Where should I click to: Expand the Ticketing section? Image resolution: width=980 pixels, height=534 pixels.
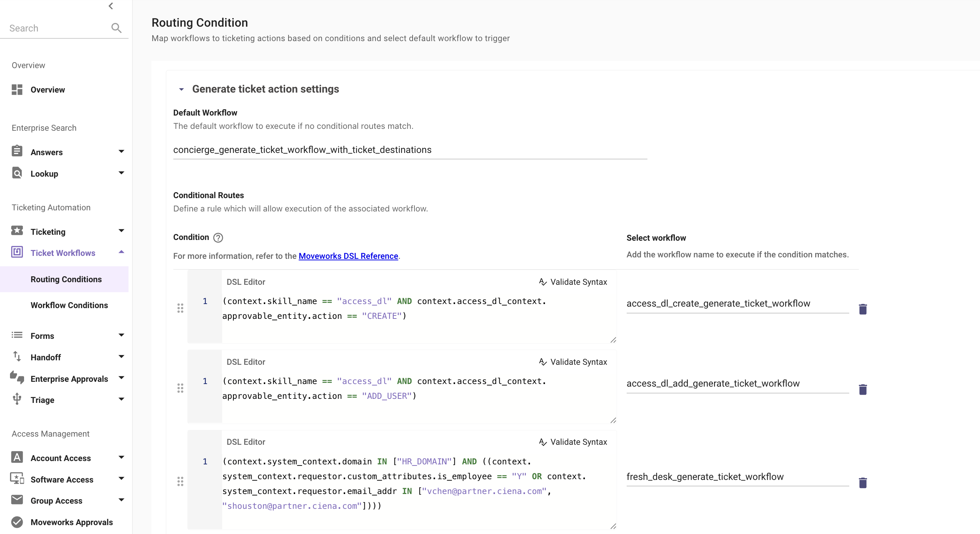tap(121, 231)
